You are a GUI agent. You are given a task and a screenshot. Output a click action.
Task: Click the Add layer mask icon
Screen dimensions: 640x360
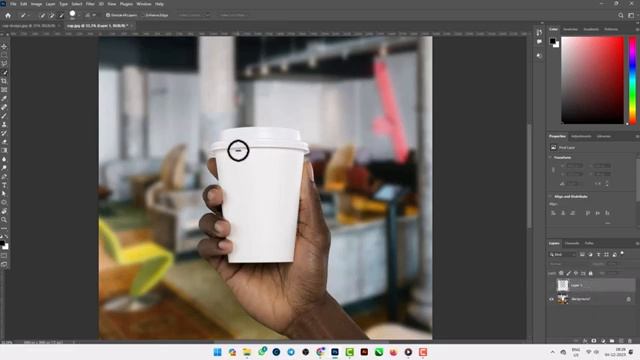pyautogui.click(x=593, y=340)
